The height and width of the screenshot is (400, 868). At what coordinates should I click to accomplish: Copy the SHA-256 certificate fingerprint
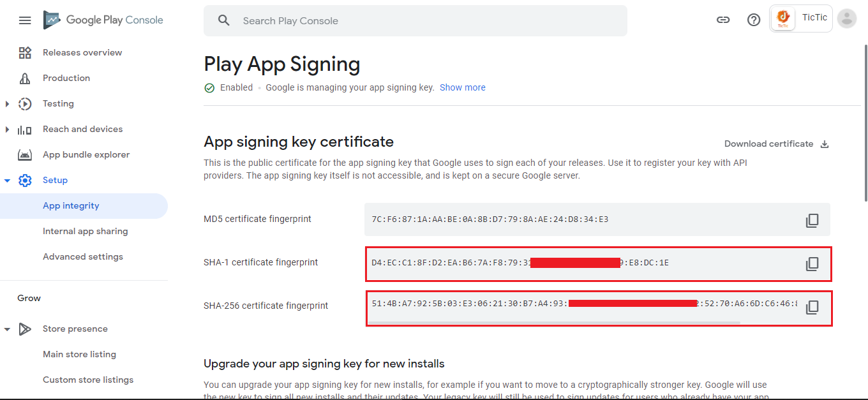coord(812,307)
